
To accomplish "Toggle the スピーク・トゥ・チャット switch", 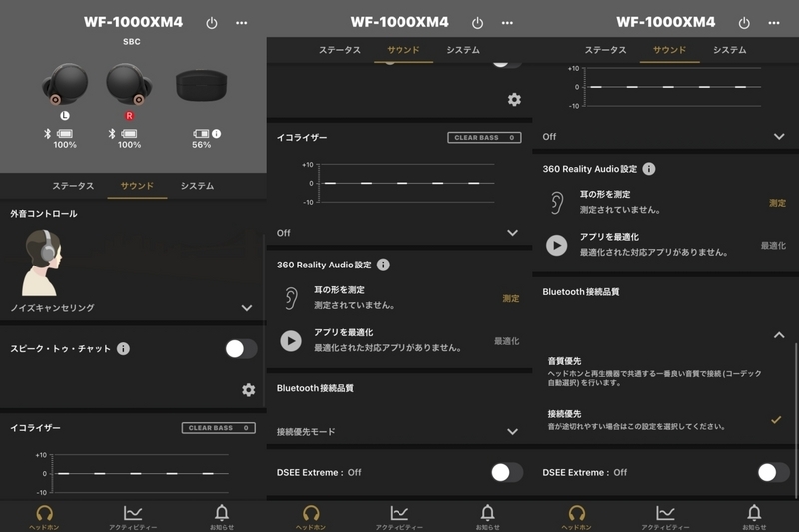I will pyautogui.click(x=241, y=349).
